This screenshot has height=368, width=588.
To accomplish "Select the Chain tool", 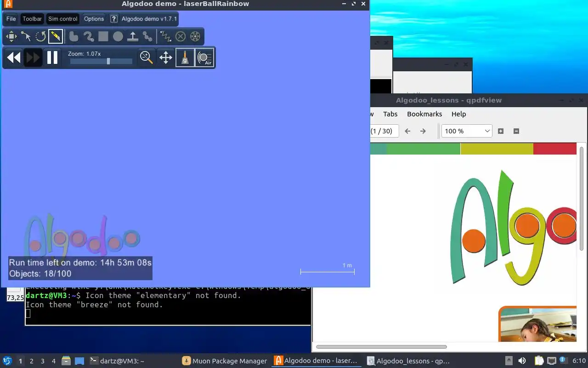I will tap(147, 36).
